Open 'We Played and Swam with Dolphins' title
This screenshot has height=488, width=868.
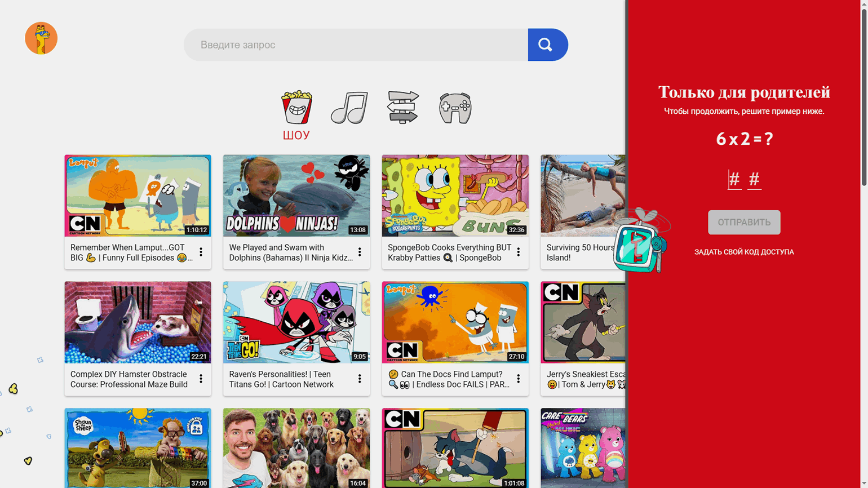(291, 252)
